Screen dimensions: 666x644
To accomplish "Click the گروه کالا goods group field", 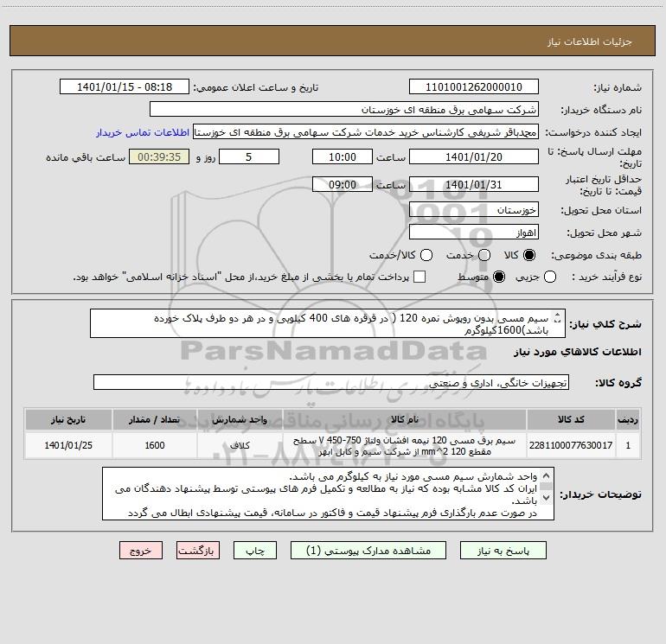I will (331, 382).
